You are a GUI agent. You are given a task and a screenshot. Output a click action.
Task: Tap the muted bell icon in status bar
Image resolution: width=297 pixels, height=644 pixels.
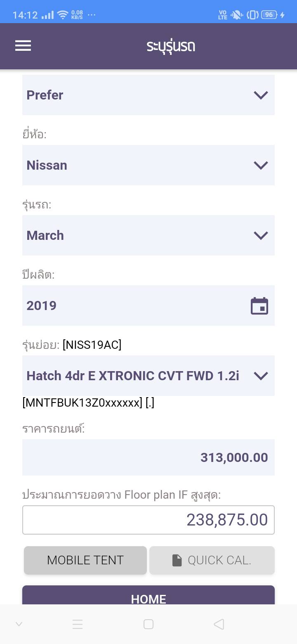pos(237,15)
